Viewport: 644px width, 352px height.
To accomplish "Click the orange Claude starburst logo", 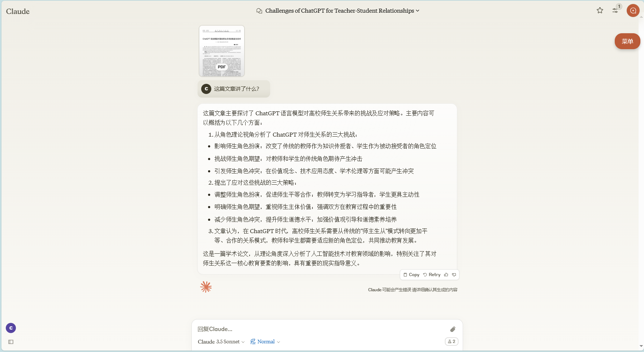I will pyautogui.click(x=206, y=287).
